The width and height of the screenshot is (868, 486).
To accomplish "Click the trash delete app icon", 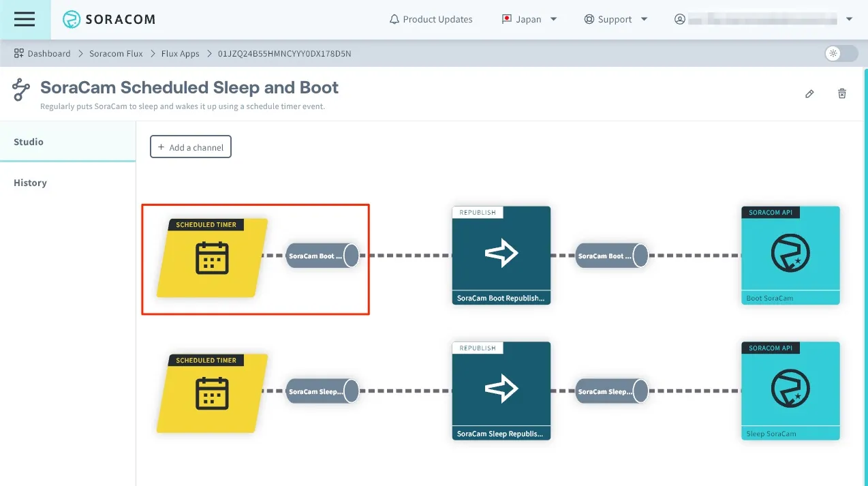I will (x=842, y=94).
